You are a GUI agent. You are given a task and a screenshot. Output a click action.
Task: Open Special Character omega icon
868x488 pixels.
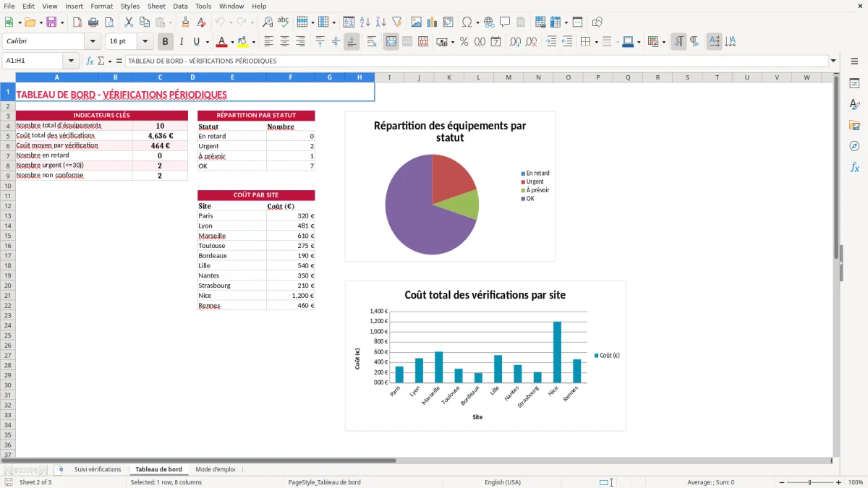(467, 22)
